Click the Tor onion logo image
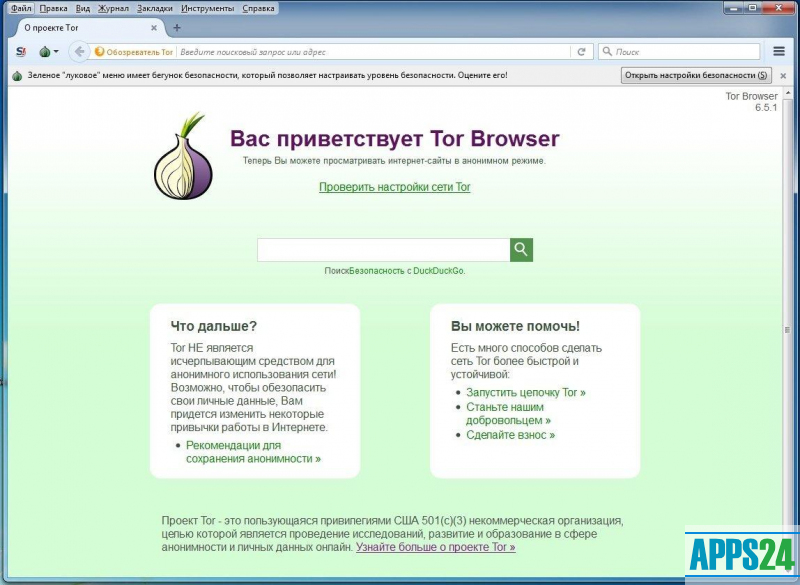This screenshot has width=800, height=585. point(183,156)
